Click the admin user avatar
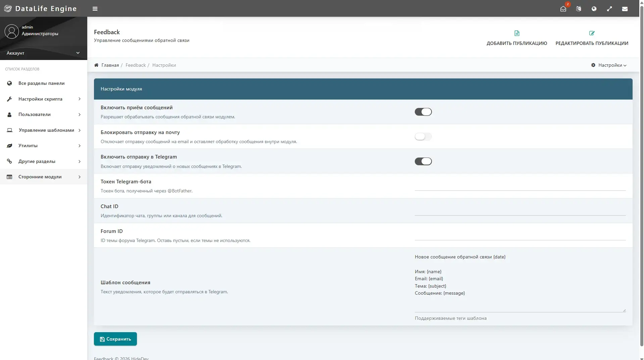The width and height of the screenshot is (644, 360). 12,32
